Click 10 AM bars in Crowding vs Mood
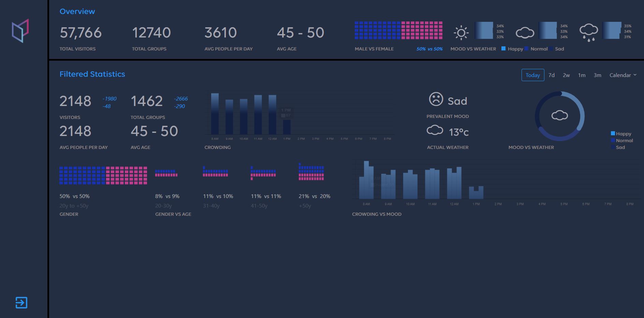This screenshot has width=644, height=318. [410, 184]
